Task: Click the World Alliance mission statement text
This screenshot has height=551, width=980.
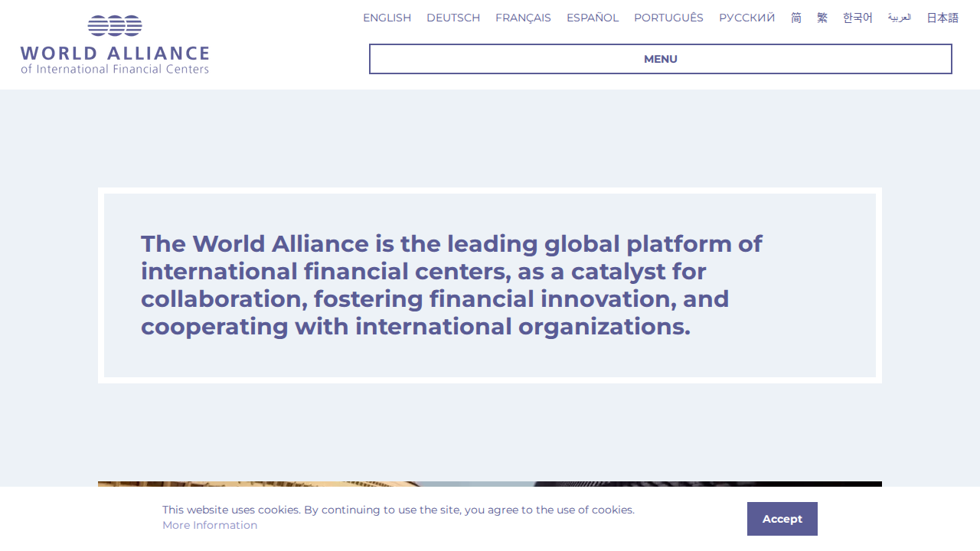Action: [x=452, y=285]
